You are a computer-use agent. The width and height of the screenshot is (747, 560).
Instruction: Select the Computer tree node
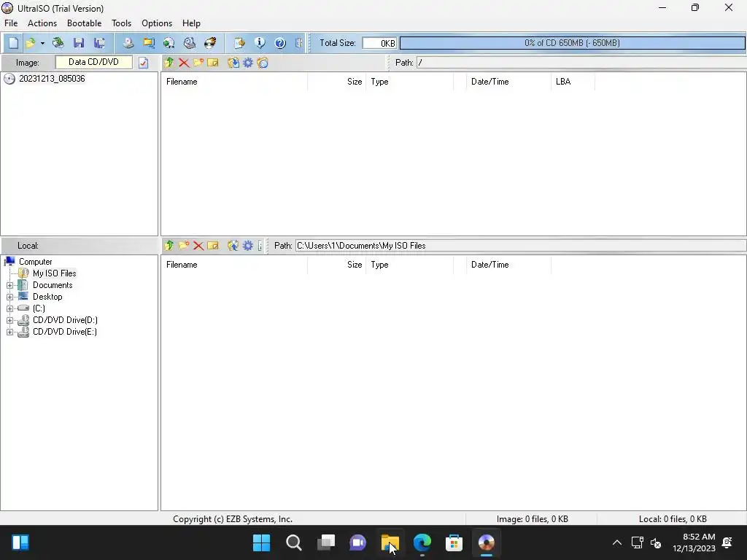coord(36,262)
